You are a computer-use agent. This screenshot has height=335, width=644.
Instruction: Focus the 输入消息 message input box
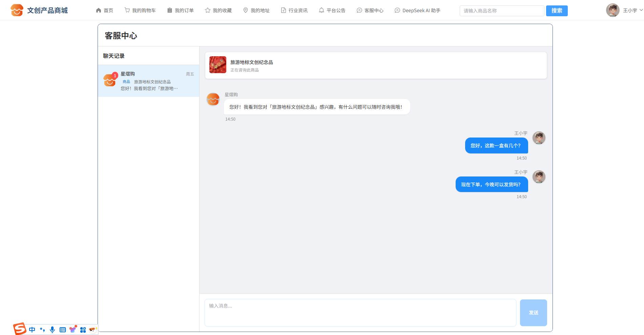point(360,312)
